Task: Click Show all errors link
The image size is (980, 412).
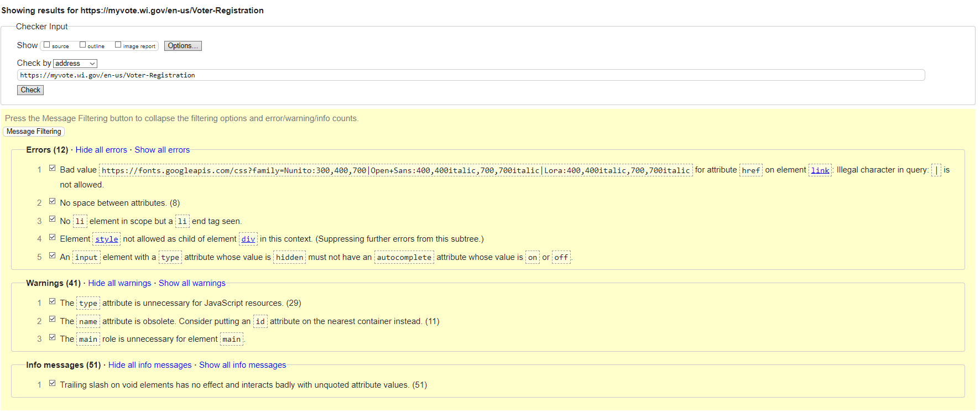Action: [x=162, y=150]
